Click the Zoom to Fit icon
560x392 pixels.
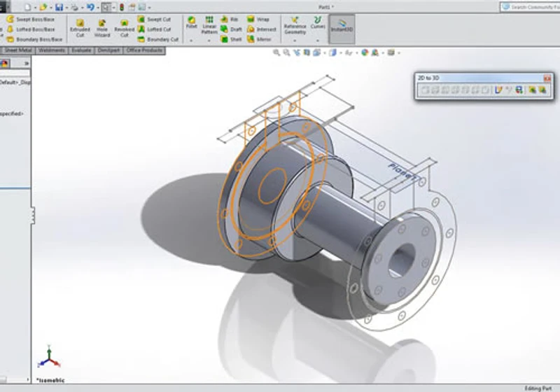coord(276,52)
